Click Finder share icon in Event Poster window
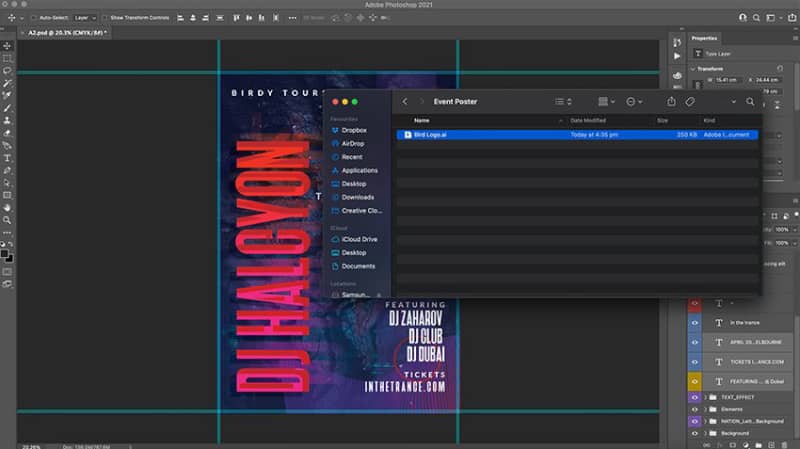 671,102
